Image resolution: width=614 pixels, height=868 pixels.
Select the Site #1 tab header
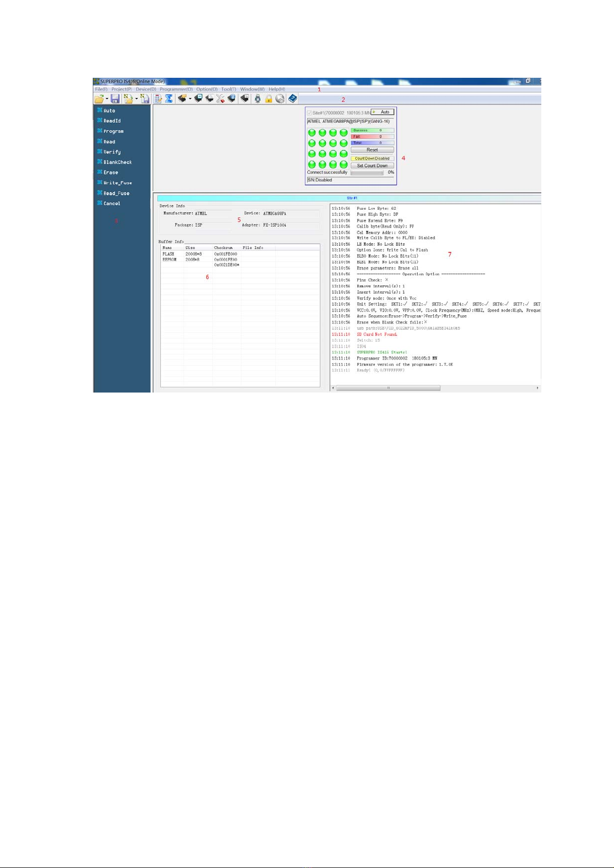click(352, 198)
